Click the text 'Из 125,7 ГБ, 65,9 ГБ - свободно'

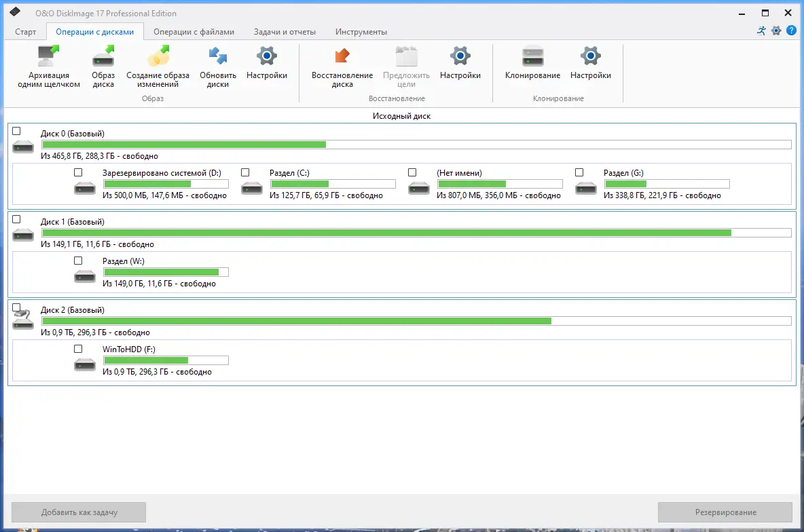click(326, 195)
